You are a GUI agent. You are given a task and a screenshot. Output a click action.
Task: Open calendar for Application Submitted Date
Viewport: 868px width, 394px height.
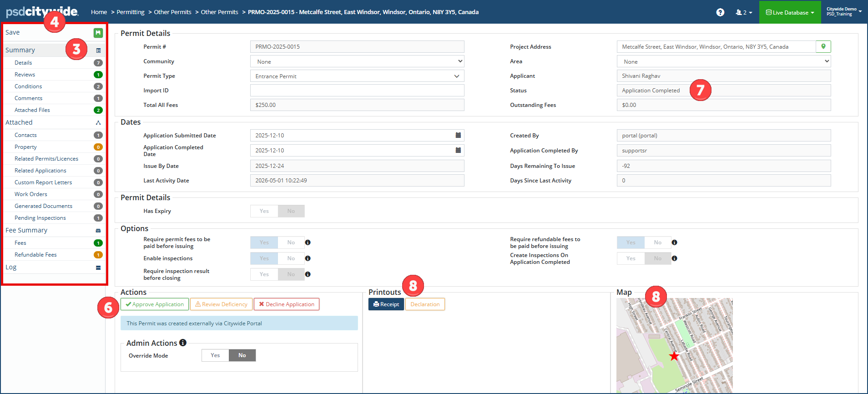tap(458, 135)
